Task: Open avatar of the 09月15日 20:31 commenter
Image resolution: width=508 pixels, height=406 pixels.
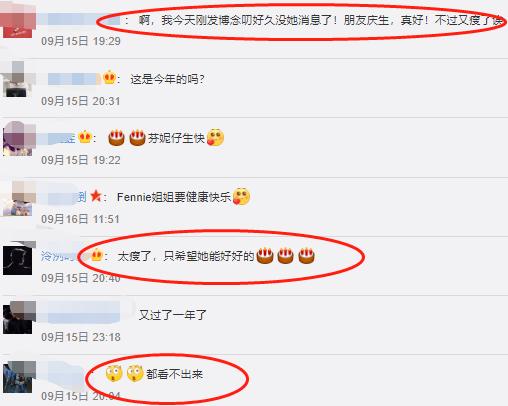Action: point(18,79)
